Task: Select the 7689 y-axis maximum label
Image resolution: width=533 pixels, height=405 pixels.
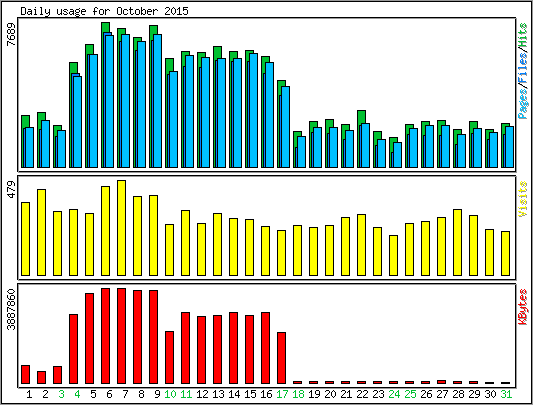Action: 11,34
